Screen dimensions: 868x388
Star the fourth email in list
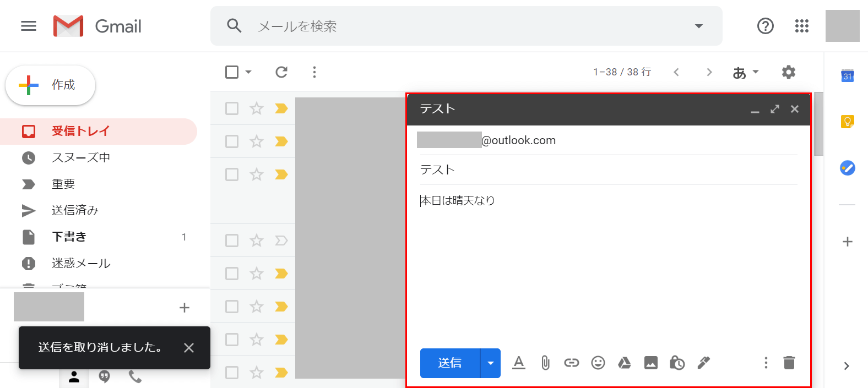pos(257,241)
